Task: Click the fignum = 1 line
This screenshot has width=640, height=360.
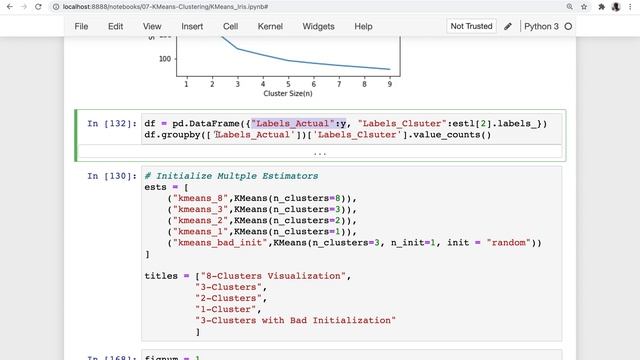Action: (172, 357)
